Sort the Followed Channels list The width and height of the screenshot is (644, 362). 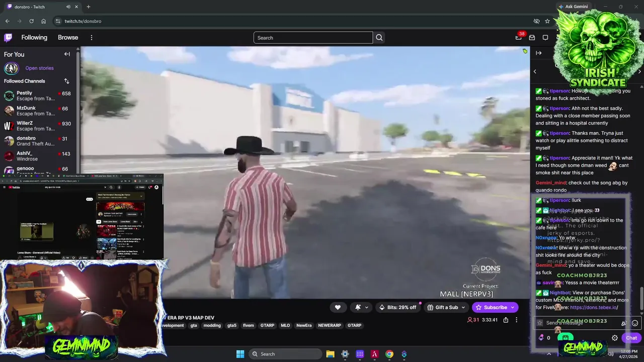click(x=66, y=81)
